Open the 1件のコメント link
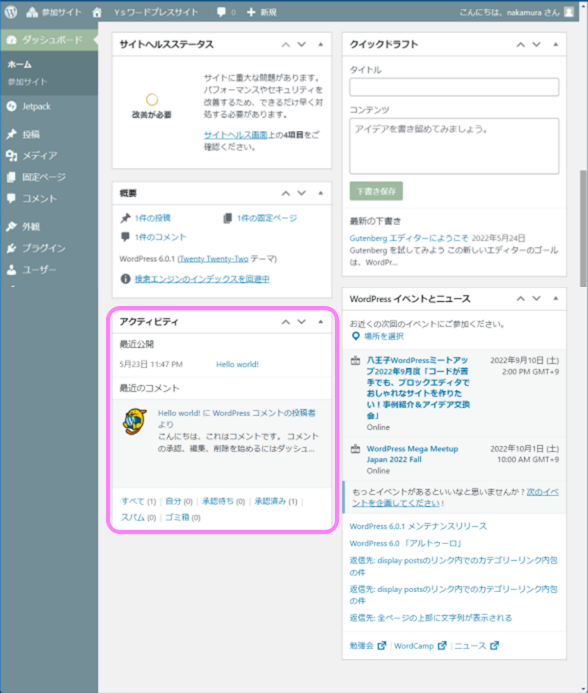The image size is (588, 693). (x=160, y=237)
